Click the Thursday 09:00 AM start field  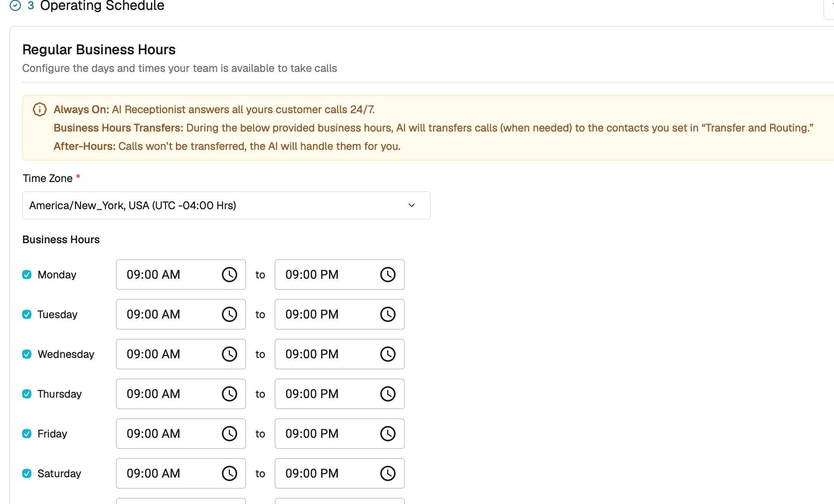tap(181, 394)
